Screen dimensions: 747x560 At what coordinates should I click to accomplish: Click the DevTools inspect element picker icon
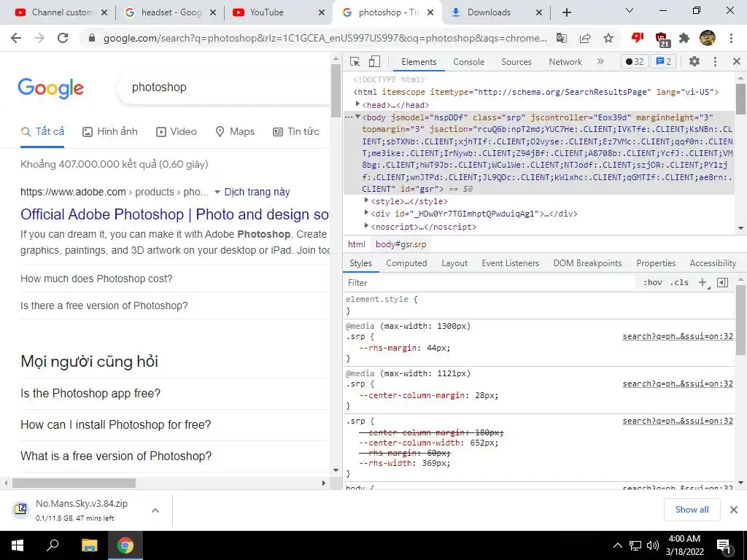tap(355, 61)
